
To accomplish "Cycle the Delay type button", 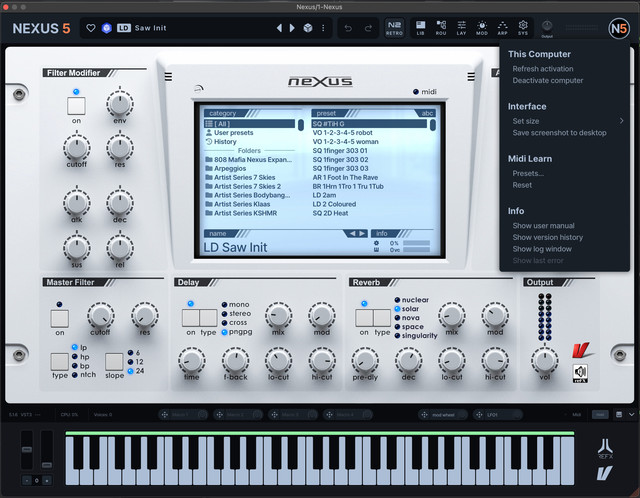I will 208,318.
